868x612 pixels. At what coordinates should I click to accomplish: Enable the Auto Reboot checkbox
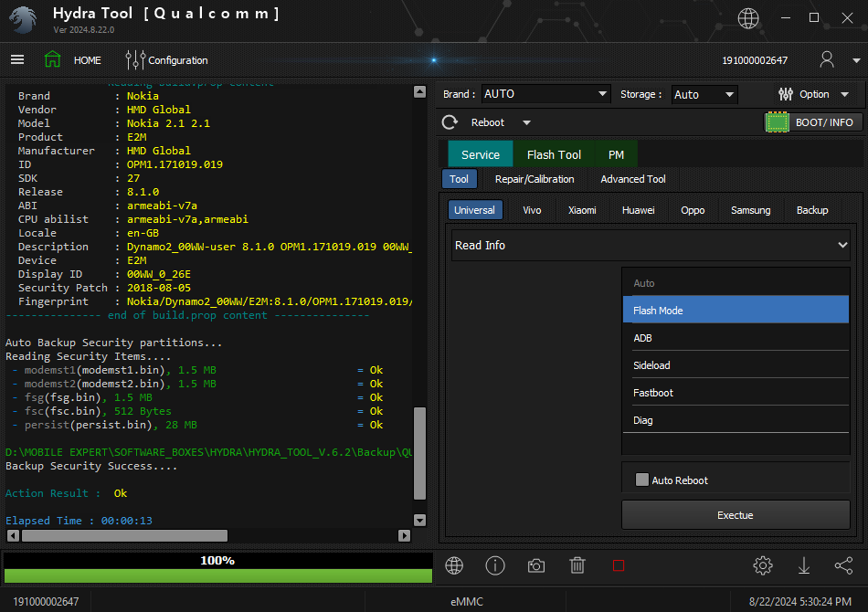click(642, 480)
